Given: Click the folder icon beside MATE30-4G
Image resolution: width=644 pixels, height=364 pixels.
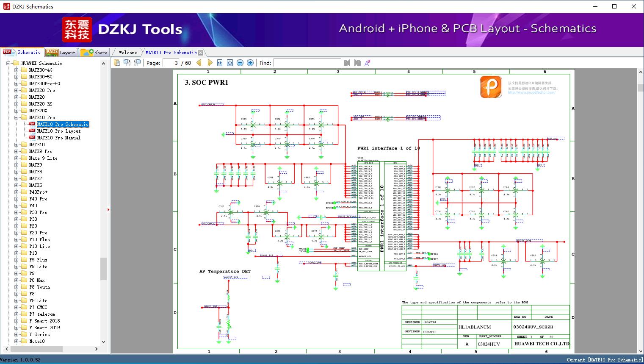Looking at the screenshot, I should 24,70.
